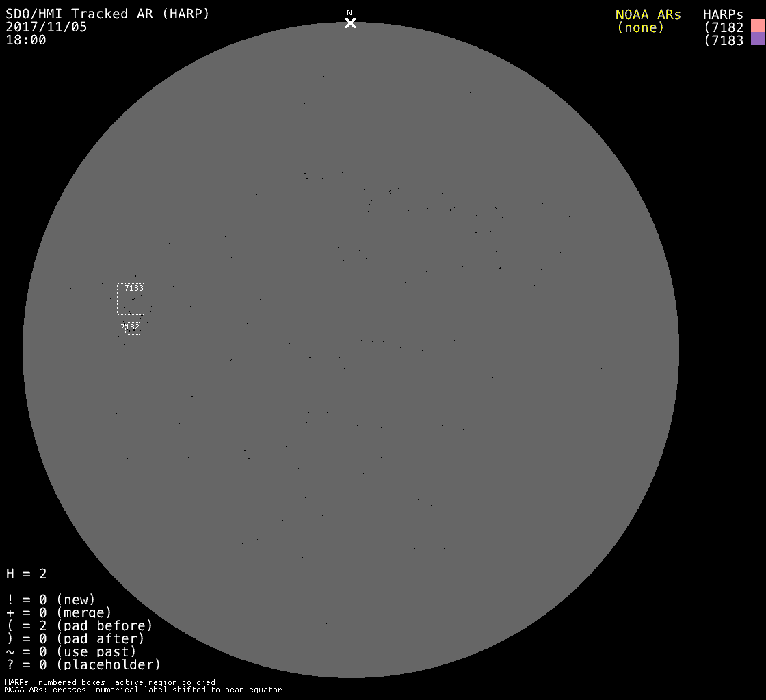
Task: Select the (7183 entry in HARPs list
Action: 724,40
